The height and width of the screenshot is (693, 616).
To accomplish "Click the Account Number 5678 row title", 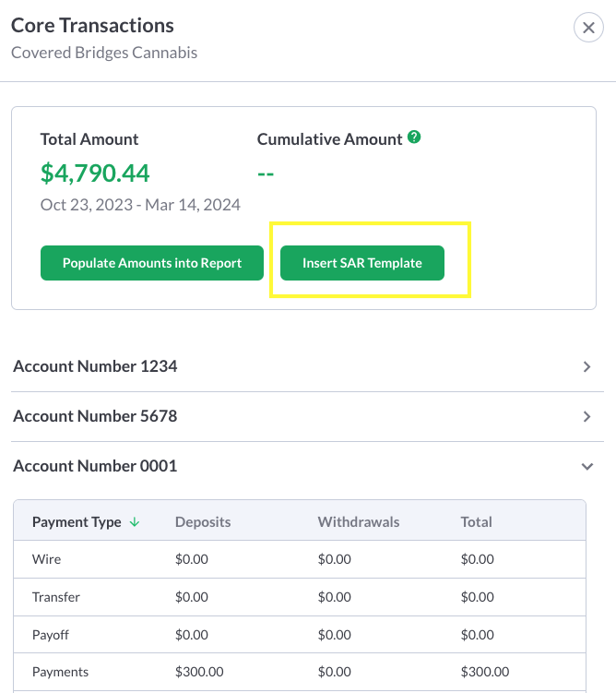I will pyautogui.click(x=95, y=416).
